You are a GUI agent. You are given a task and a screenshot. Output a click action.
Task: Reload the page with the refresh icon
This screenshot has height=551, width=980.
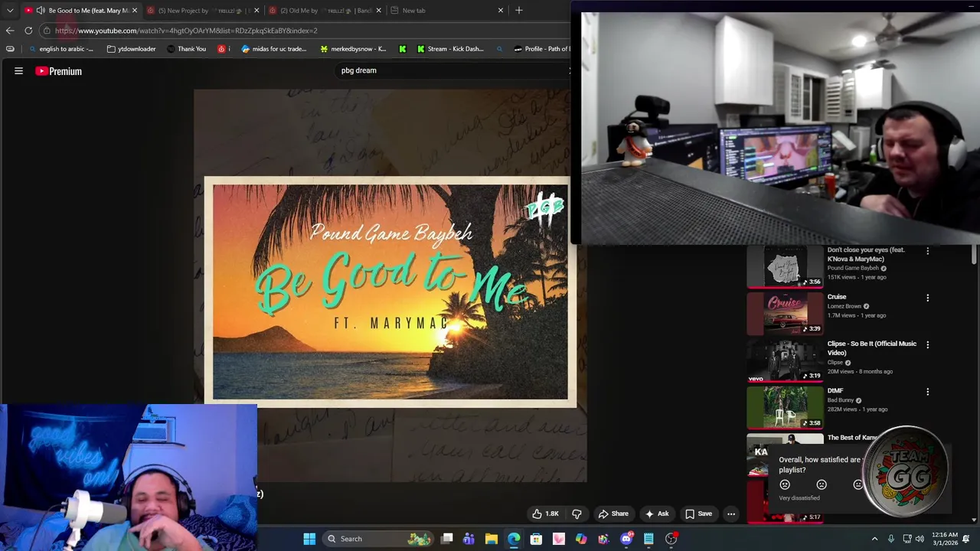click(x=28, y=31)
